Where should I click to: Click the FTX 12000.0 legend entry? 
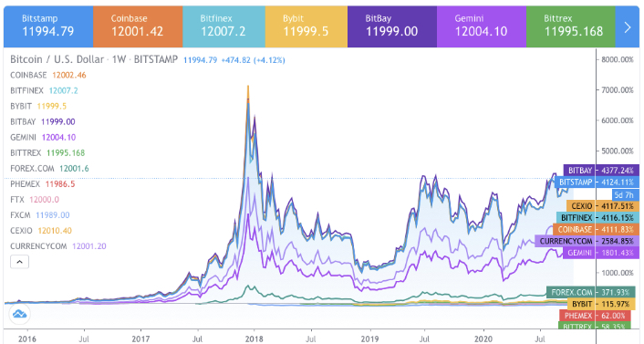(x=35, y=200)
